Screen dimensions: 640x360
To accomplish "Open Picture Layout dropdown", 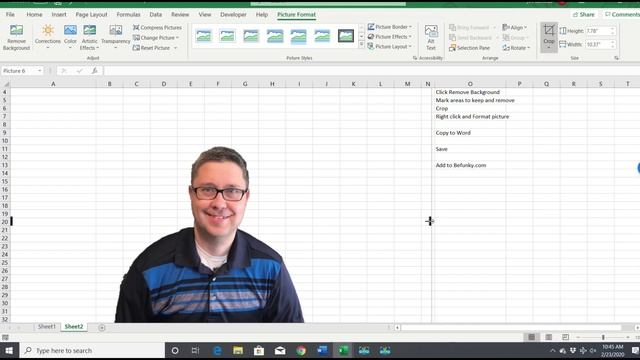I will 390,47.
